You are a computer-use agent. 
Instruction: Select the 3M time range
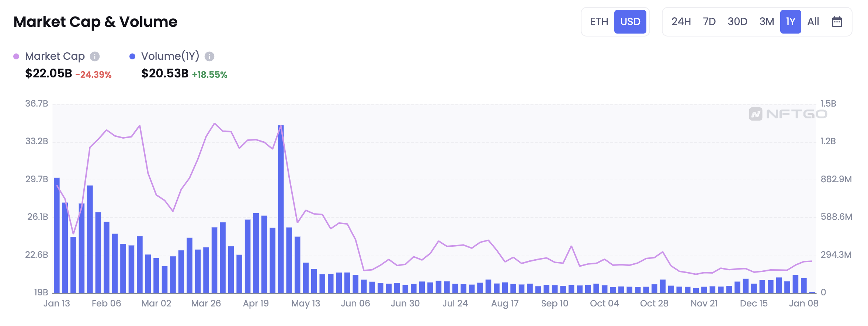coord(767,22)
